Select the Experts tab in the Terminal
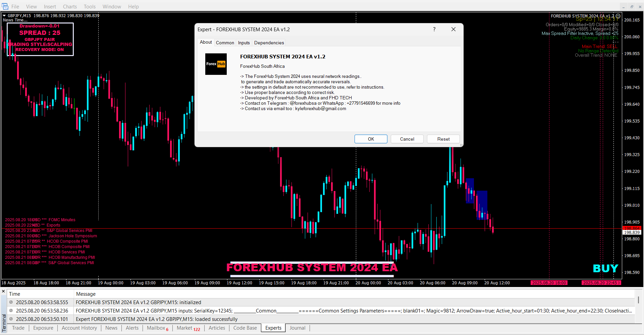The width and height of the screenshot is (644, 335). [x=273, y=328]
